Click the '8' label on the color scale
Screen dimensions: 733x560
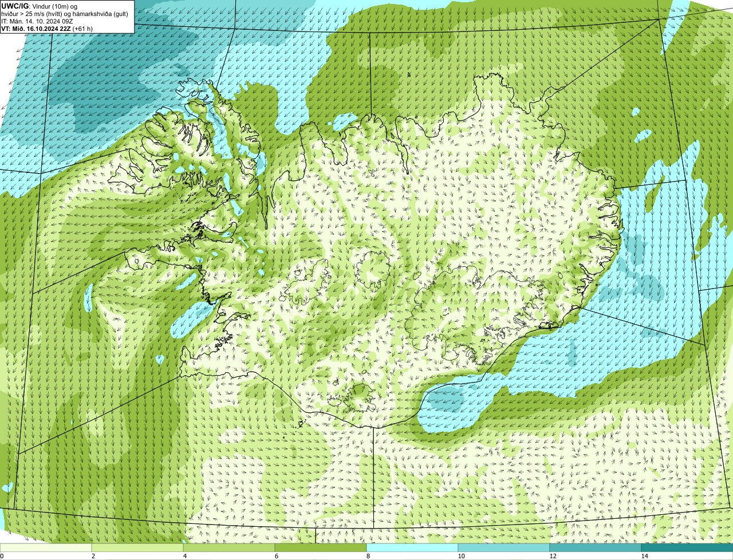click(368, 556)
